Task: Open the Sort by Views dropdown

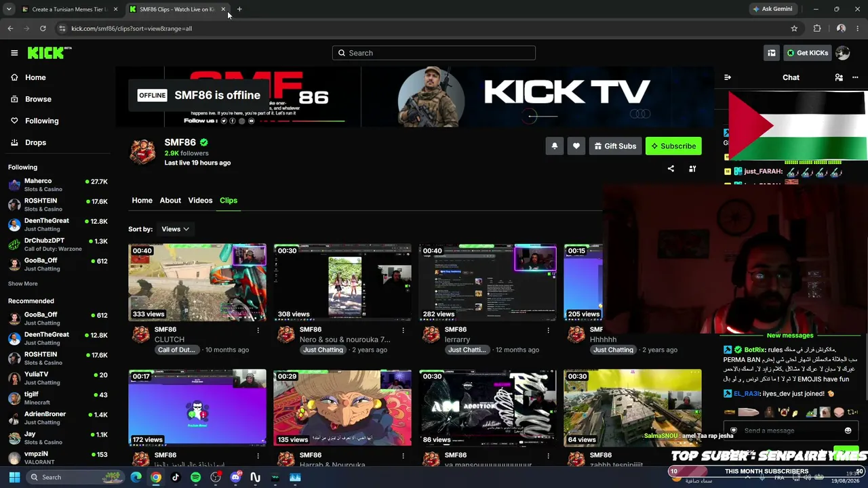Action: [175, 229]
